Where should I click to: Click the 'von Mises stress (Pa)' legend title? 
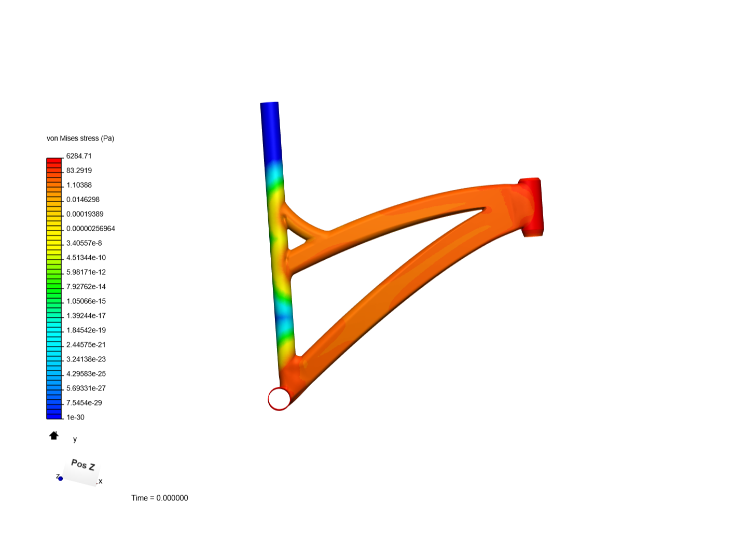(x=80, y=138)
